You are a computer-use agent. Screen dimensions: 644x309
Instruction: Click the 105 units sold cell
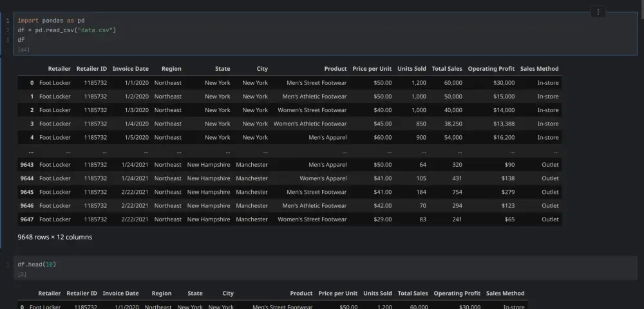(x=421, y=178)
